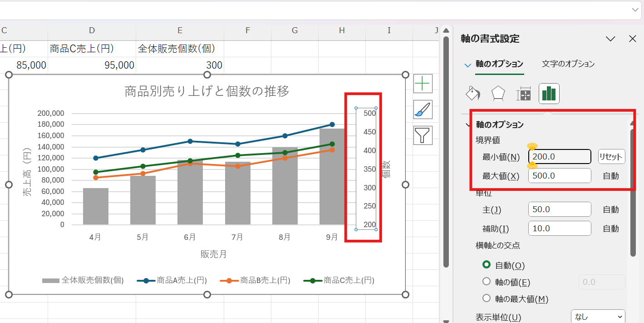
Task: Click inside the 補助 unit field
Action: (559, 228)
